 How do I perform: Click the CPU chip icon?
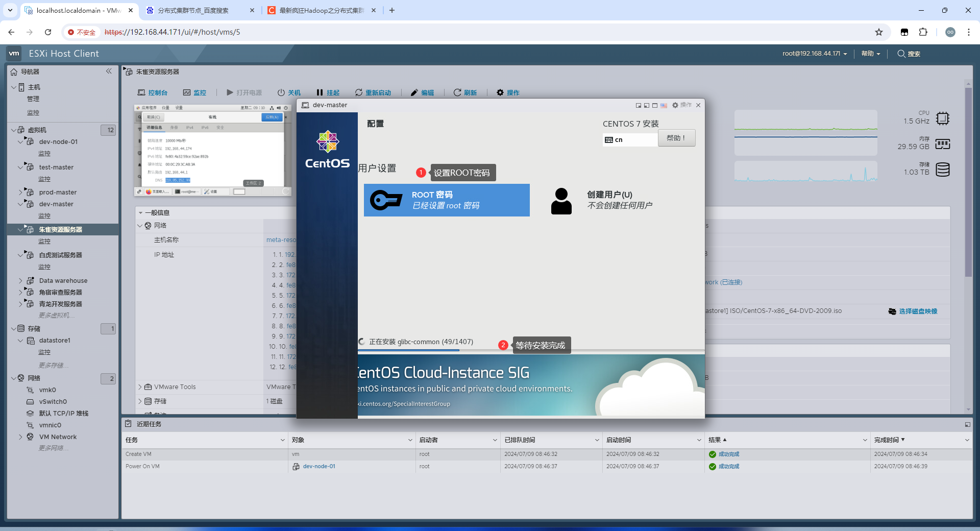pyautogui.click(x=943, y=118)
